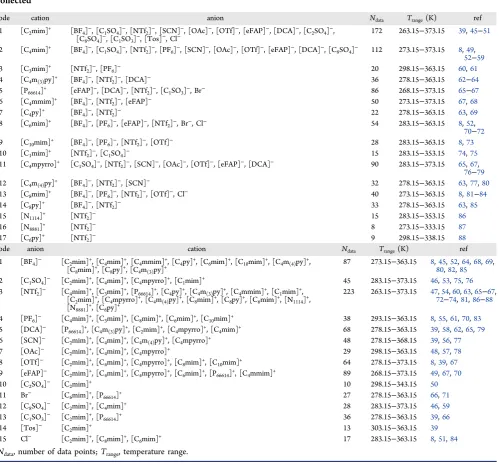
Task: Click reference 51 in the Cl− anion row
Action: pyautogui.click(x=442, y=439)
